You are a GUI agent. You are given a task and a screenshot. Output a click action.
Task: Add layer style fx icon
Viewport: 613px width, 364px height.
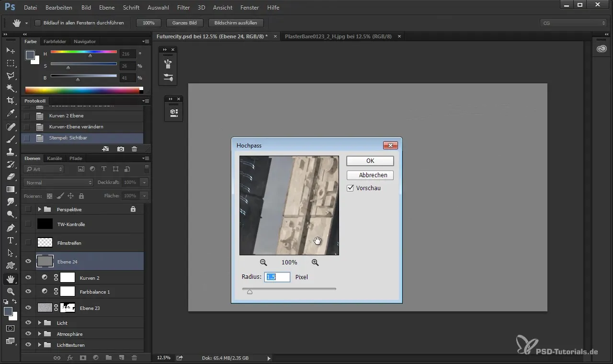point(70,357)
